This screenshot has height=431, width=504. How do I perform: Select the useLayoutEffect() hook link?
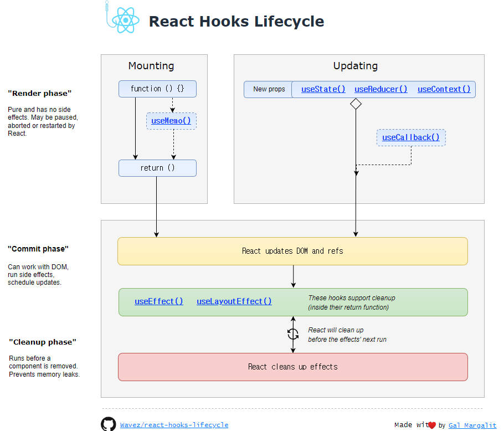(x=234, y=301)
